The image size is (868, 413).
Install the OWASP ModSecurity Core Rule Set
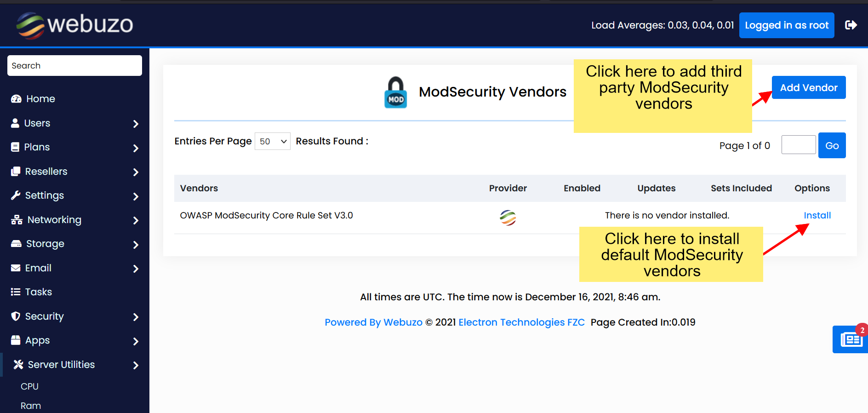point(817,215)
